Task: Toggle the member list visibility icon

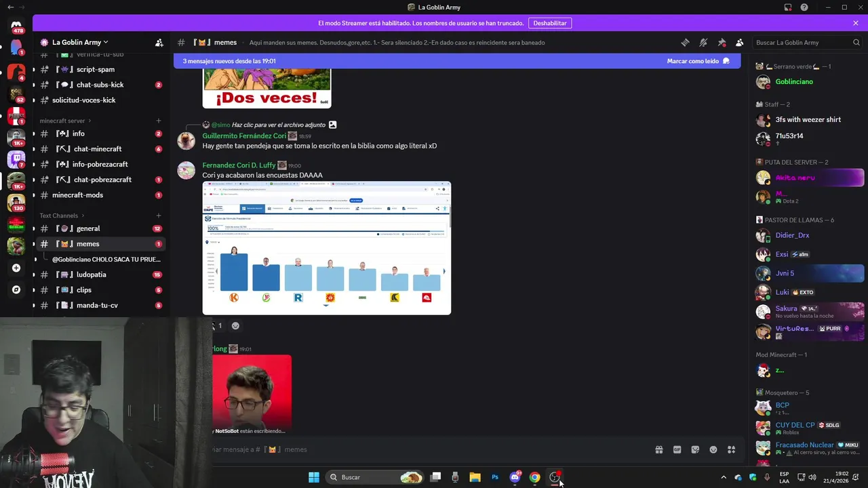Action: click(740, 42)
